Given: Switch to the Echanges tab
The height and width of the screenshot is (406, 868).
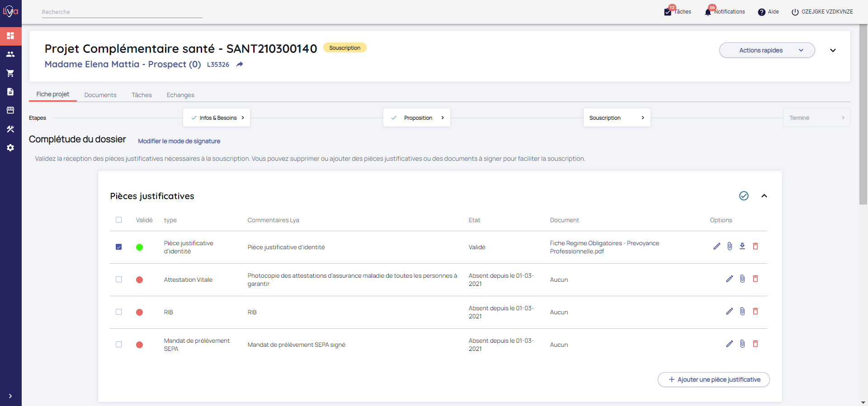Looking at the screenshot, I should pyautogui.click(x=180, y=95).
